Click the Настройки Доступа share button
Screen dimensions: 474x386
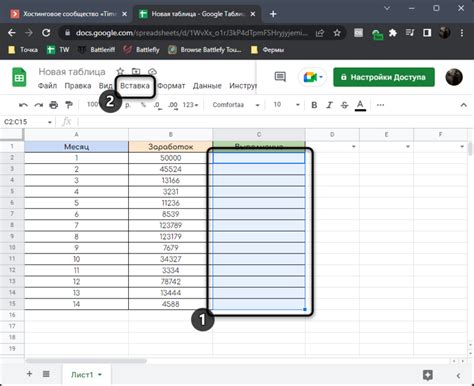[384, 77]
